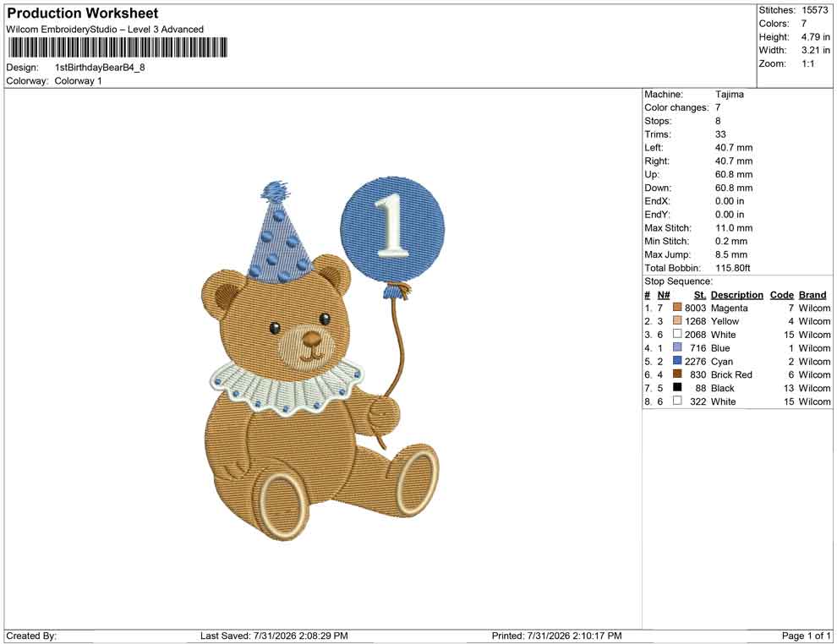Click the Page 1 of 1 indicator
Viewport: 837px width, 644px height.
tap(806, 636)
